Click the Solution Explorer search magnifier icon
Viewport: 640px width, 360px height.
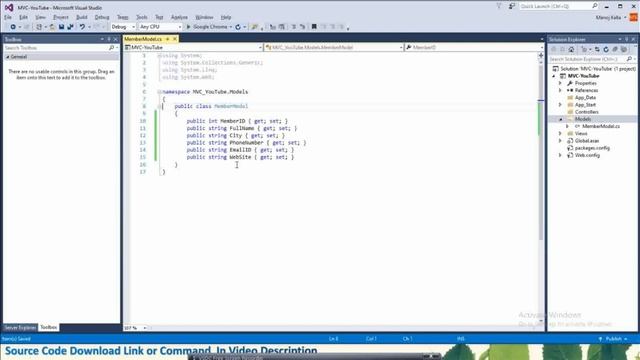click(x=629, y=59)
